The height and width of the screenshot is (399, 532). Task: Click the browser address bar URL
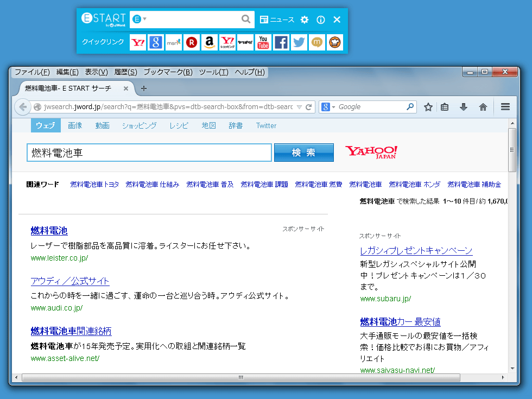(x=168, y=107)
